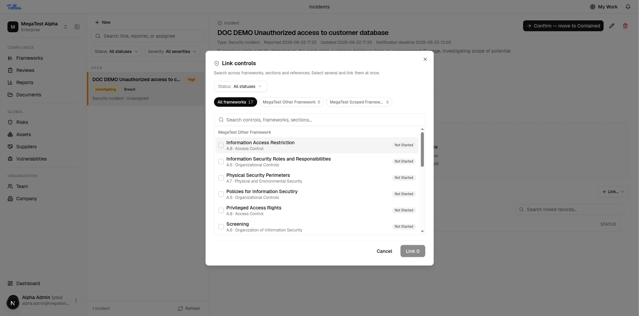Open user options three-dot menu
This screenshot has width=644, height=316.
76,300
